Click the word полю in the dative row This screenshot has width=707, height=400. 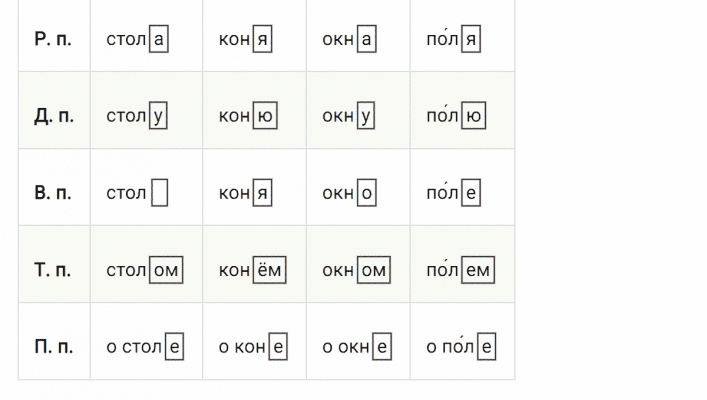pos(455,116)
